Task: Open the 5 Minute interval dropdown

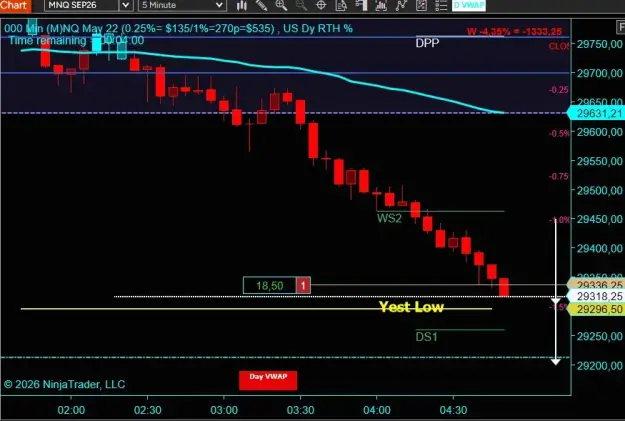Action: point(182,5)
